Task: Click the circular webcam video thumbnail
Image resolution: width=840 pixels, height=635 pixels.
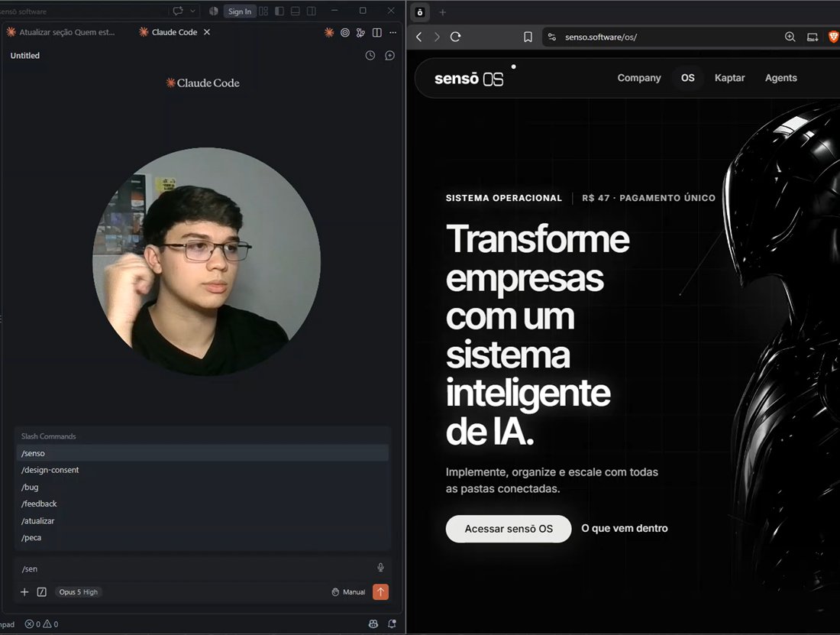Action: pos(206,261)
